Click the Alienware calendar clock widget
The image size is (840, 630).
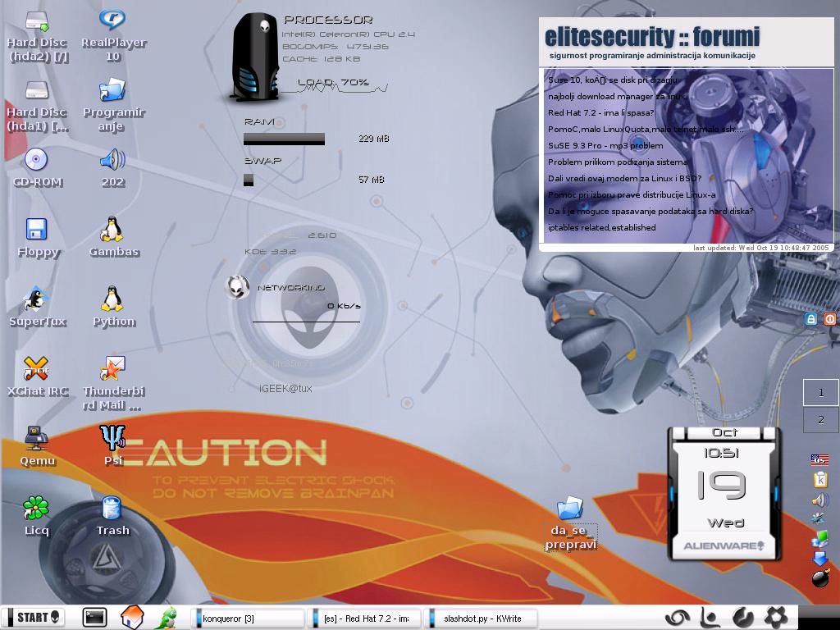[x=724, y=493]
